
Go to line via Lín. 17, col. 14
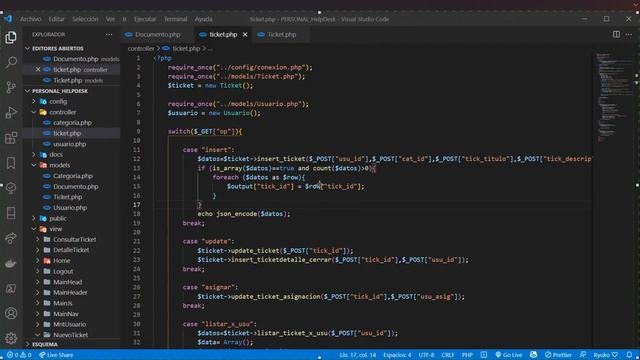click(x=358, y=355)
